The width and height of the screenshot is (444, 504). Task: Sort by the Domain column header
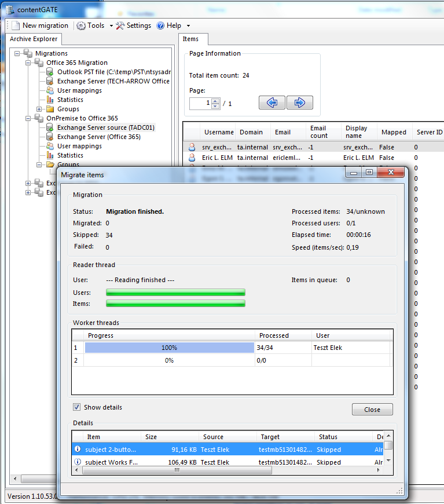coord(253,132)
